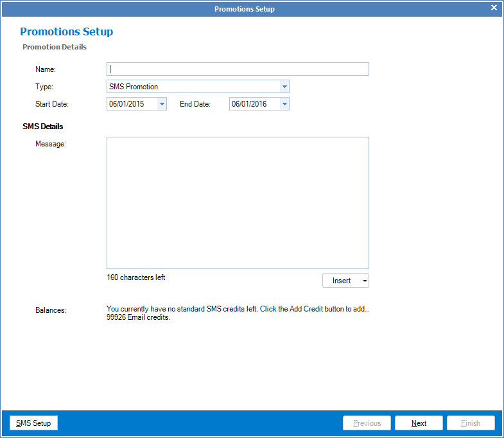Click the Finish button
Image resolution: width=504 pixels, height=438 pixels.
point(471,423)
